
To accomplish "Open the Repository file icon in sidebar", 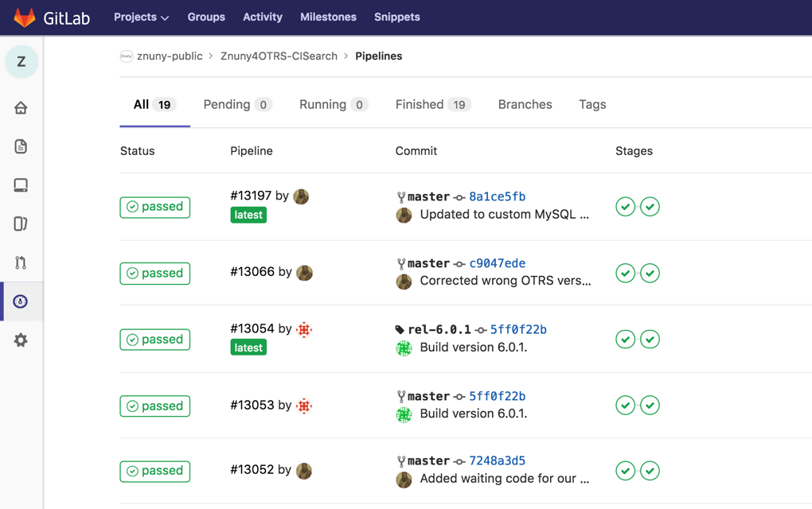I will 21,146.
